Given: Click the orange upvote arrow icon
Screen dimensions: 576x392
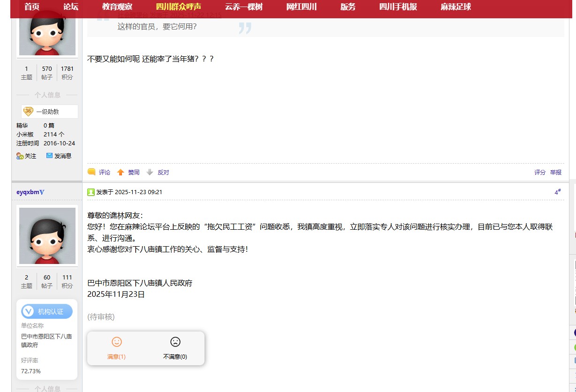Looking at the screenshot, I should pyautogui.click(x=121, y=173).
